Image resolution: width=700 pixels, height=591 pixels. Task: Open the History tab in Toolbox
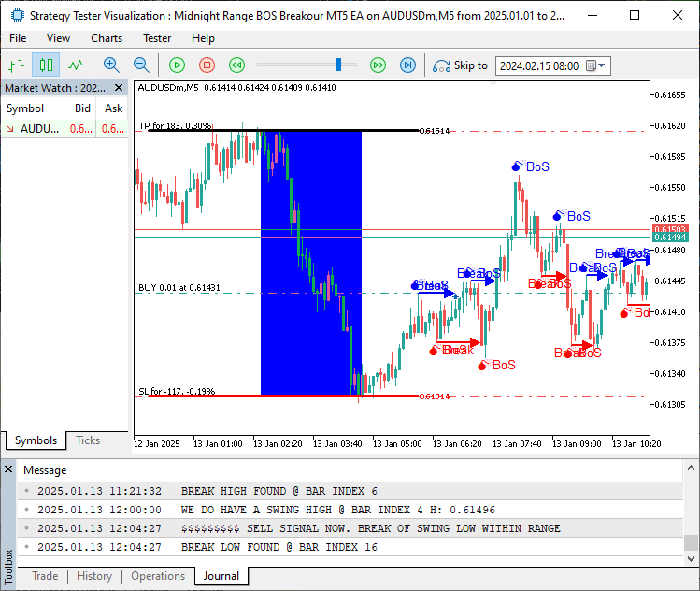(93, 576)
